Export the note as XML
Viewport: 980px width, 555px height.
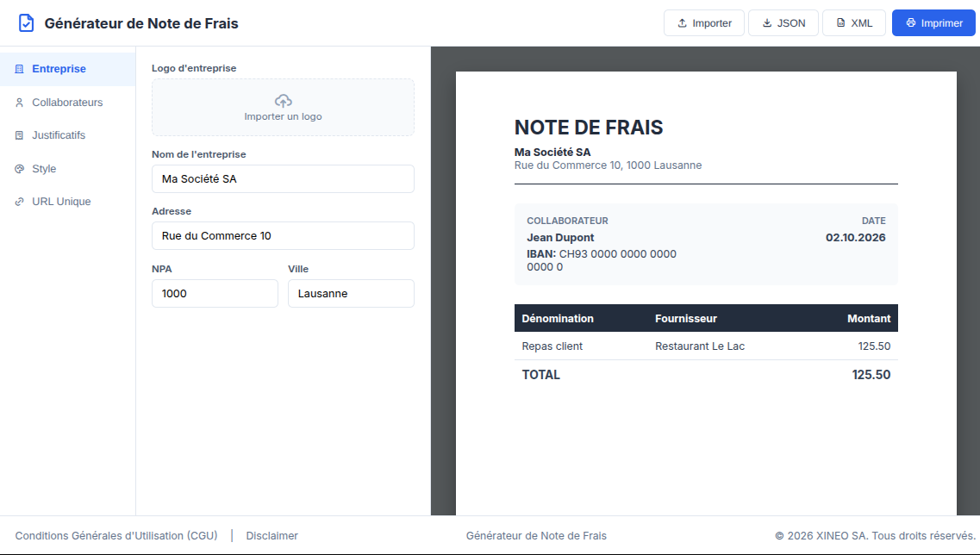pos(854,23)
